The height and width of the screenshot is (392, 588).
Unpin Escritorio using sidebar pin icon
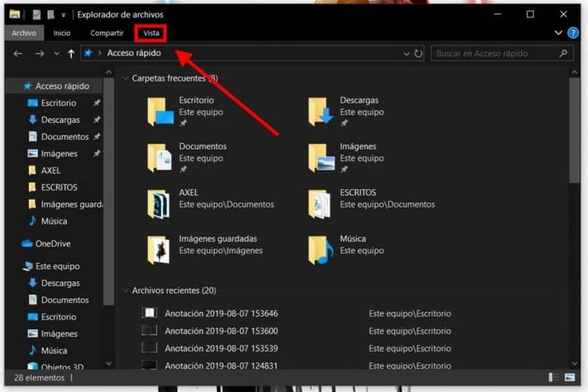[x=97, y=103]
